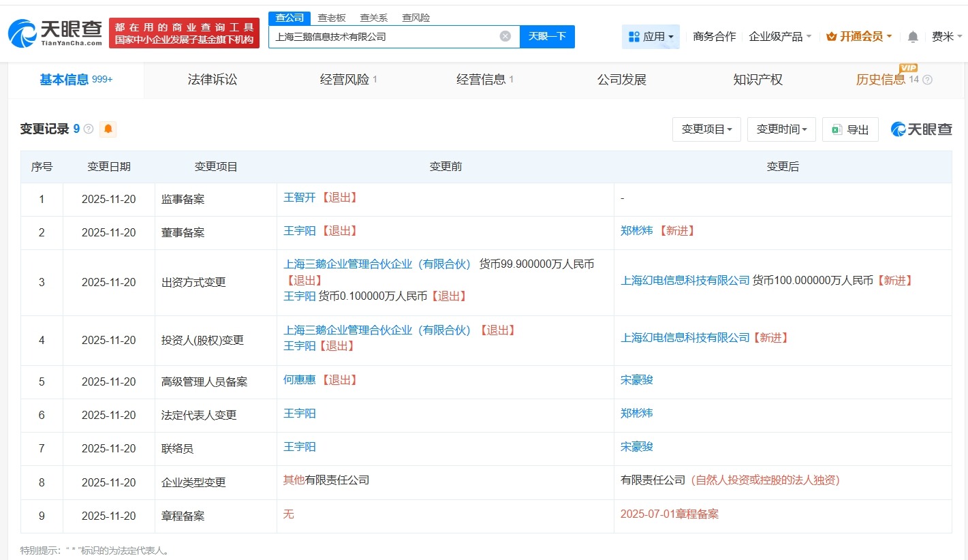Click the 天眼一下 search button
The width and height of the screenshot is (968, 560).
(548, 37)
